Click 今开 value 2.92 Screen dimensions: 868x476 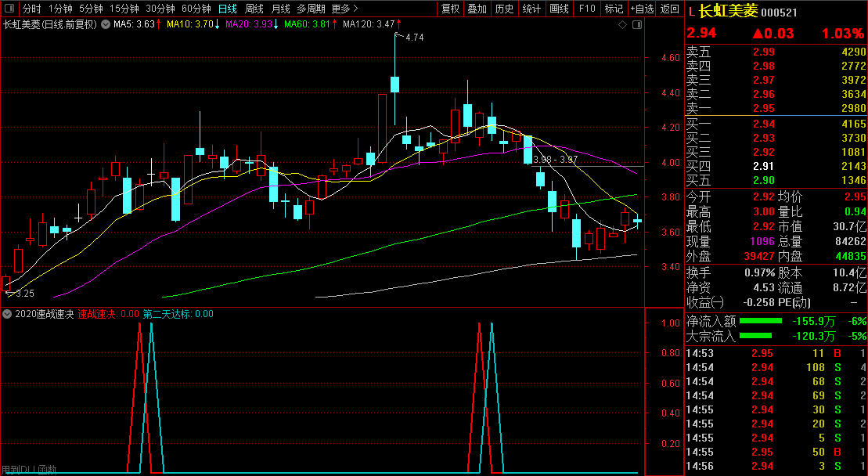pyautogui.click(x=763, y=197)
